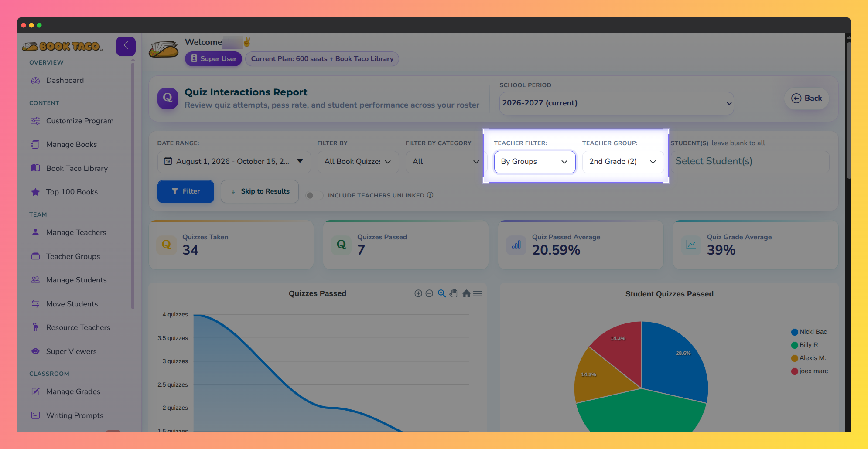The image size is (868, 449).
Task: Click the Super User badge
Action: (213, 59)
